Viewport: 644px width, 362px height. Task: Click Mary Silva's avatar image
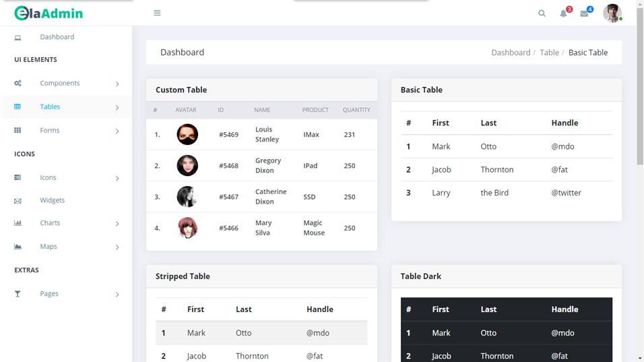[x=187, y=228]
